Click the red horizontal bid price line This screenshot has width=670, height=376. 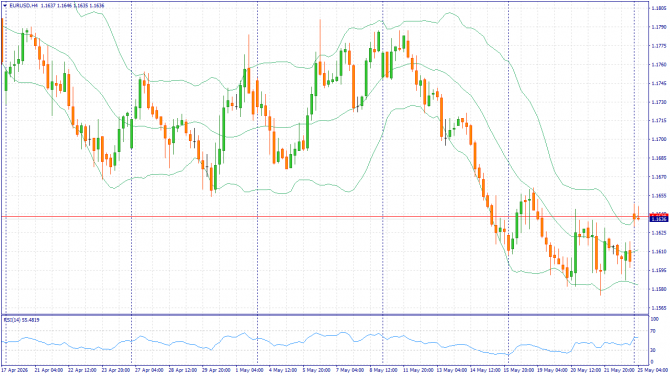pyautogui.click(x=325, y=217)
